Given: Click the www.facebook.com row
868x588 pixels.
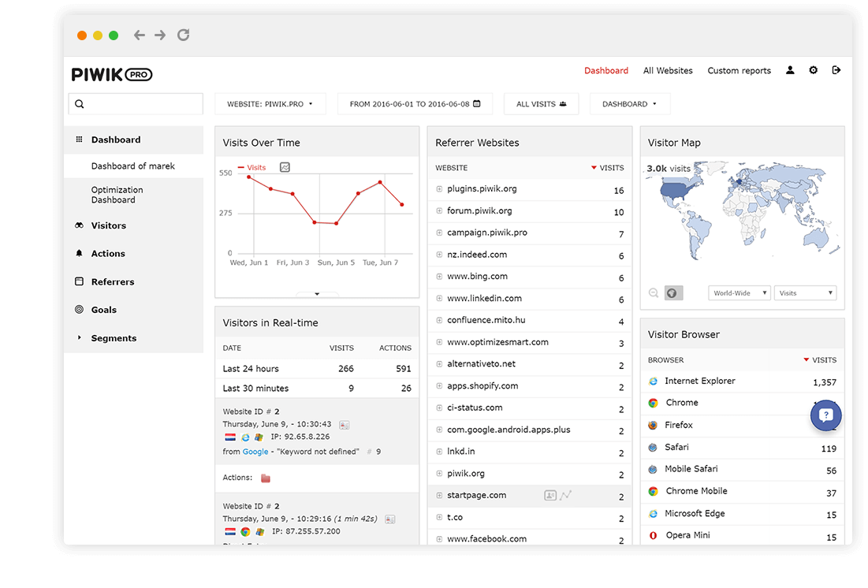Looking at the screenshot, I should 530,538.
